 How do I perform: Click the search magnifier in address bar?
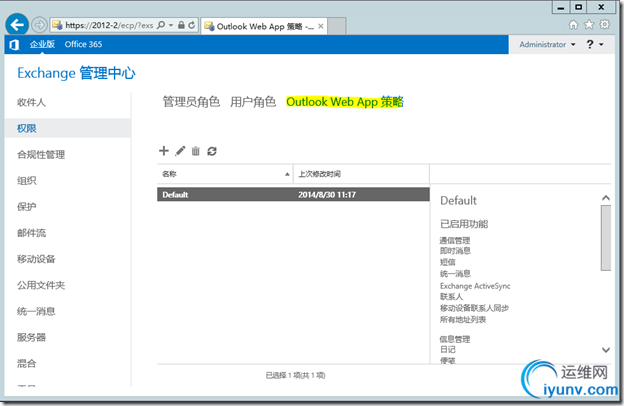coord(161,25)
